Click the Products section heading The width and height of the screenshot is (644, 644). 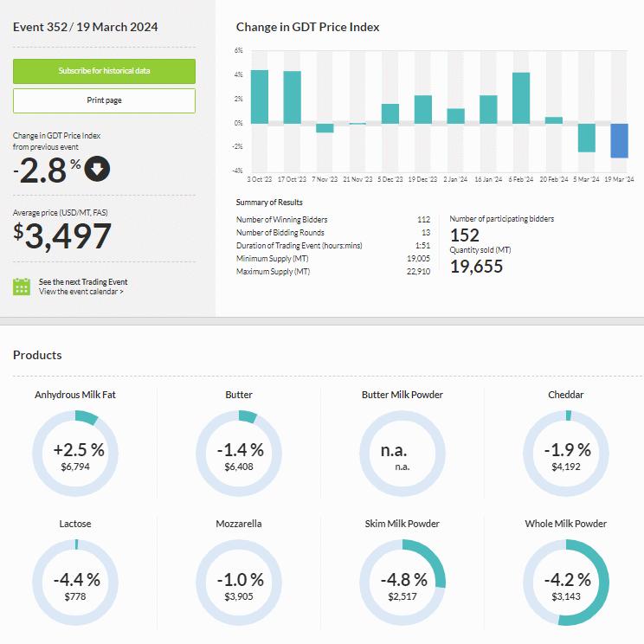click(x=37, y=355)
